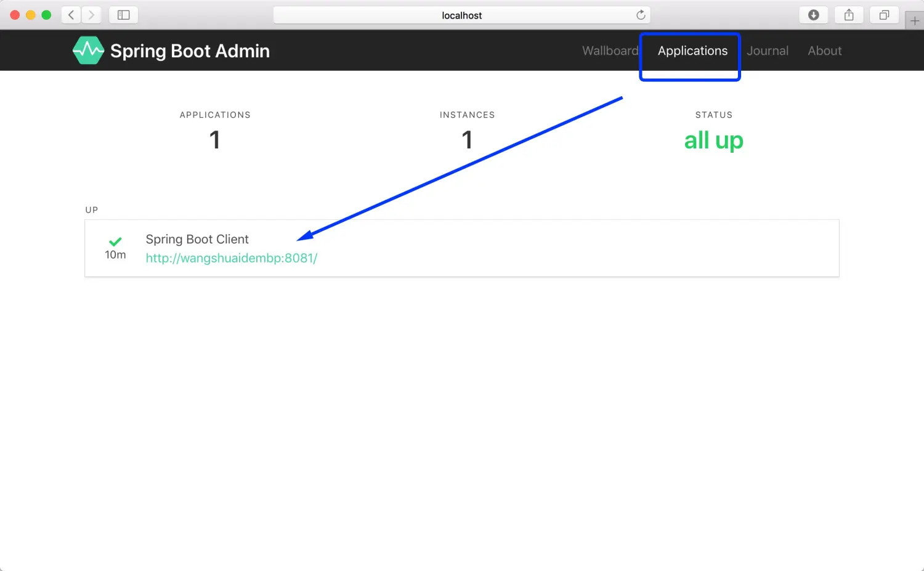
Task: Open the http://wangshuaidembp:8081/ link
Action: click(x=232, y=258)
